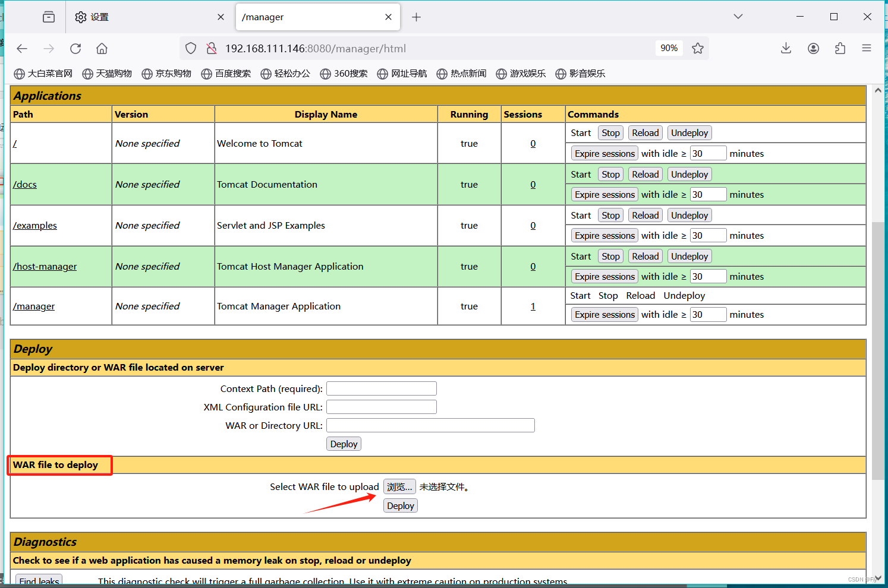Reload the Tomcat Host Manager Application
The height and width of the screenshot is (588, 888).
645,257
